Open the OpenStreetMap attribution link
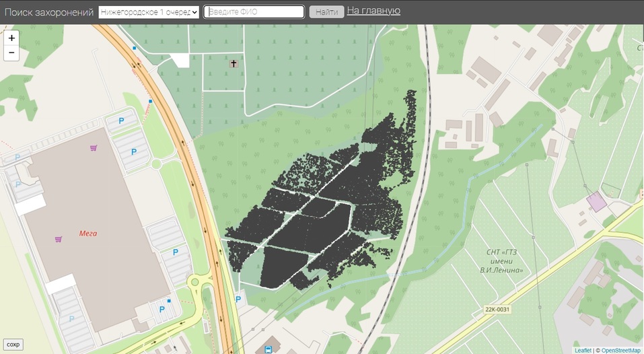 tap(620, 350)
